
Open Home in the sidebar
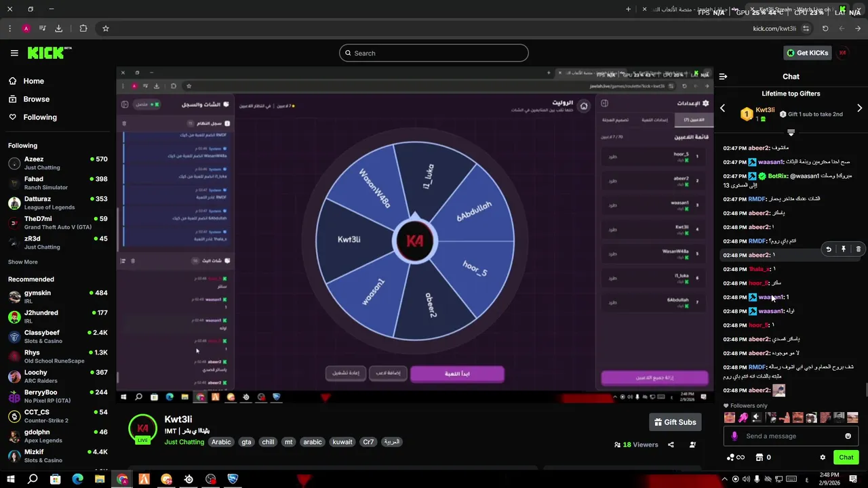(33, 81)
